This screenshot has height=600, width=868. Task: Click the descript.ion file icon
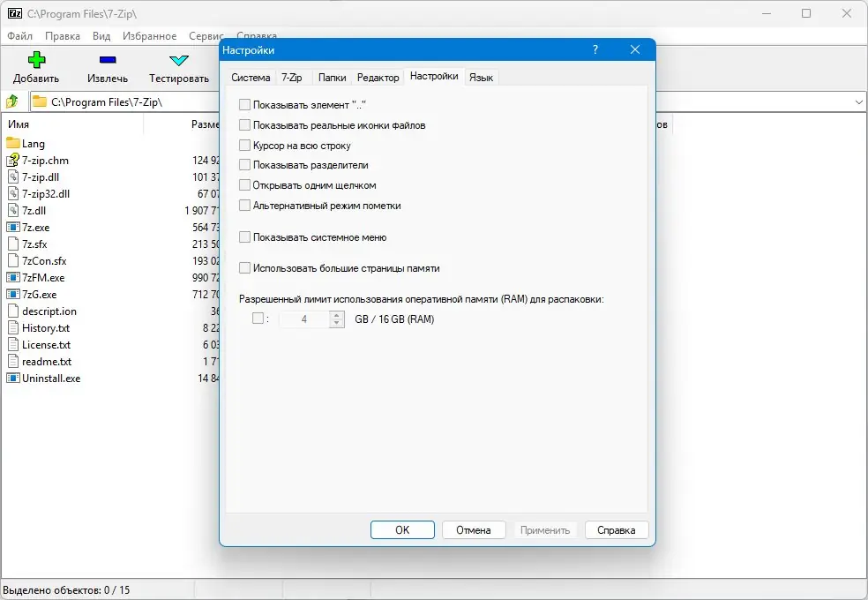12,311
